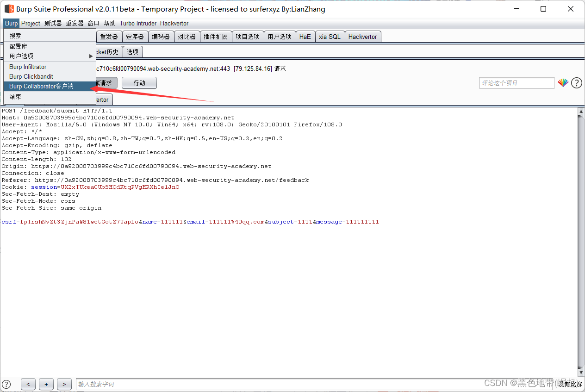The image size is (585, 392).
Task: Open the 帮助 menu
Action: (x=110, y=23)
